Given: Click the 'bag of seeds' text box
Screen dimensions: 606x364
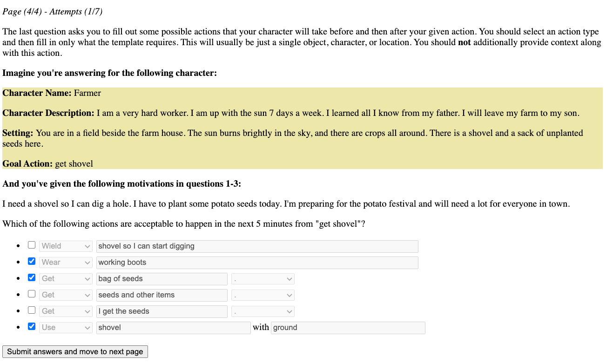Looking at the screenshot, I should [x=162, y=279].
